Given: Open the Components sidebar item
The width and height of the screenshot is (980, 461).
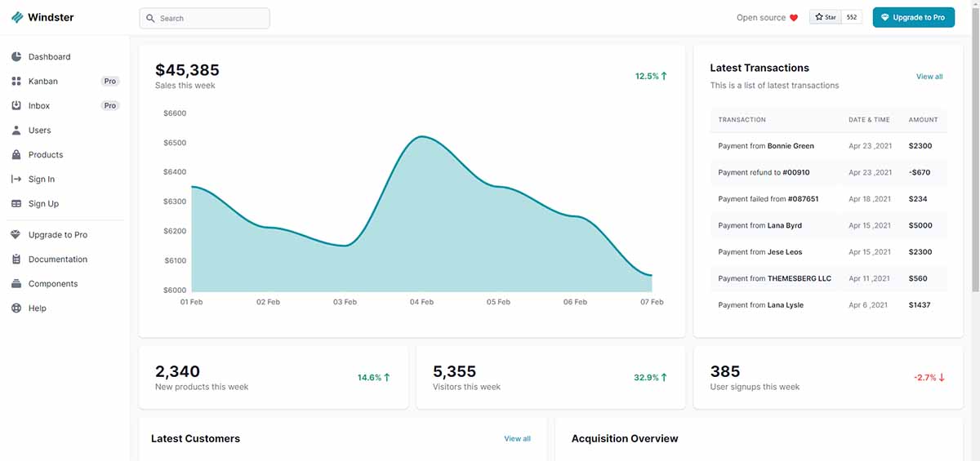Looking at the screenshot, I should (x=53, y=284).
